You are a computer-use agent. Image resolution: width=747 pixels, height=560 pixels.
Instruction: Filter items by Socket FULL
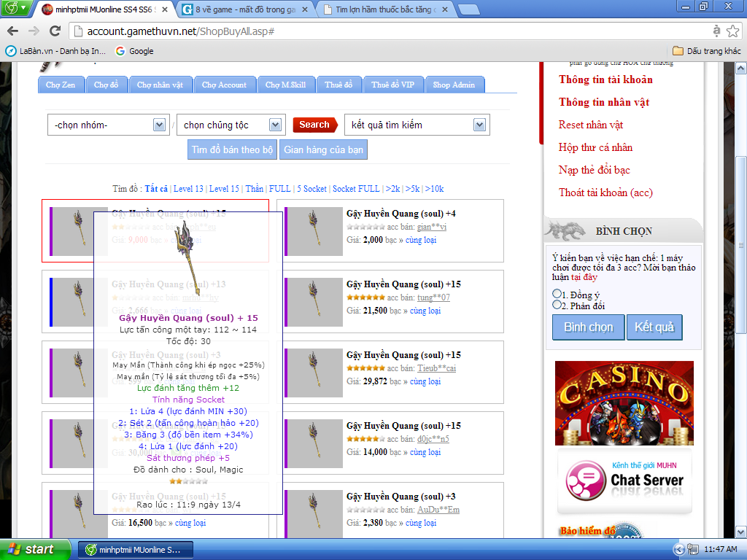point(356,189)
